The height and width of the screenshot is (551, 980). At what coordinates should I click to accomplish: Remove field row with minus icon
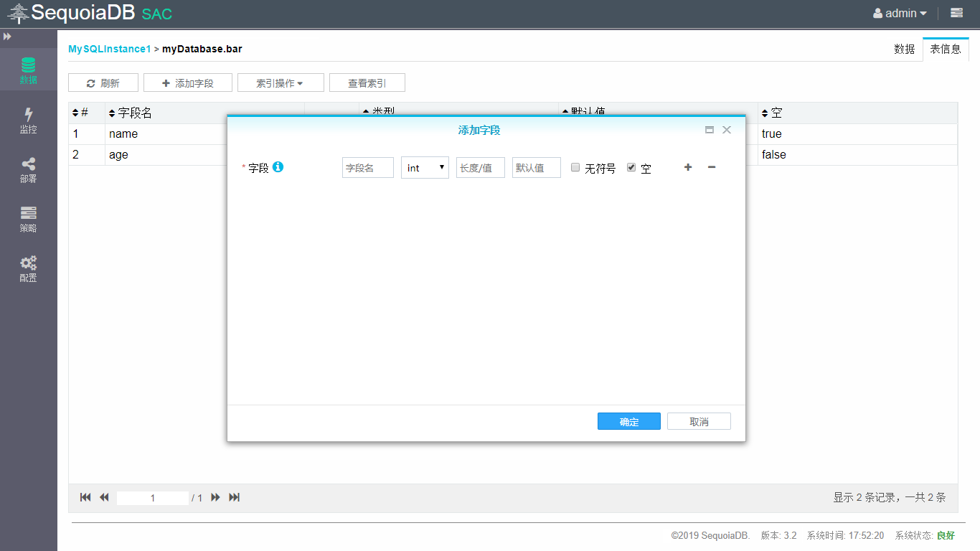(x=712, y=167)
